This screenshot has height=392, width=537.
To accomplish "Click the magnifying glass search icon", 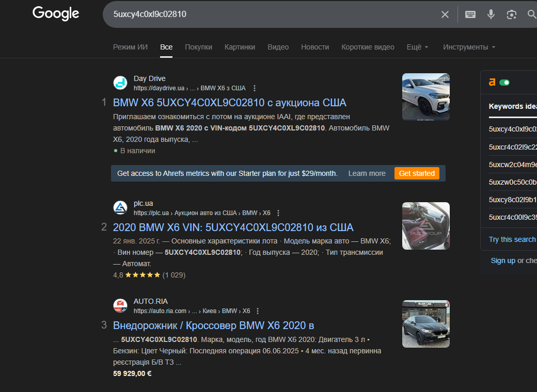I will (x=532, y=14).
